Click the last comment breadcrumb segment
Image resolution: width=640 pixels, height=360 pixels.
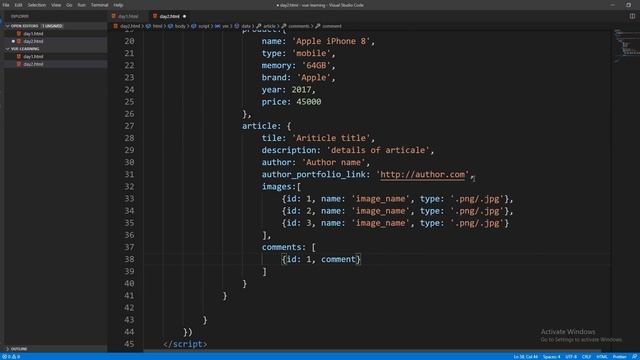[331, 26]
